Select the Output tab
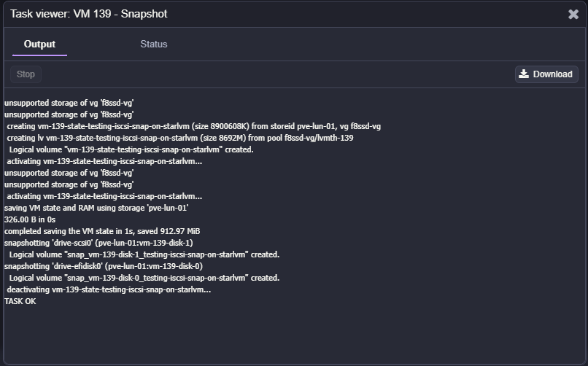The width and height of the screenshot is (588, 366). pos(39,44)
